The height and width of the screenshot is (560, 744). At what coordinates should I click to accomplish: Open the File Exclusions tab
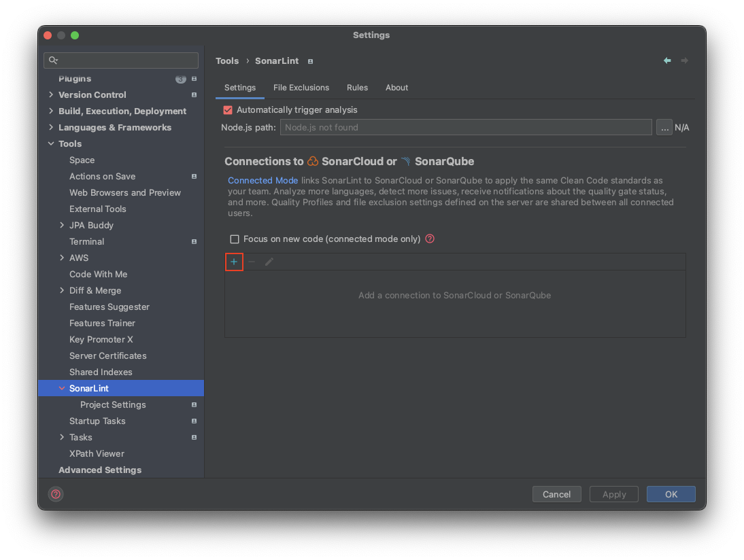301,88
